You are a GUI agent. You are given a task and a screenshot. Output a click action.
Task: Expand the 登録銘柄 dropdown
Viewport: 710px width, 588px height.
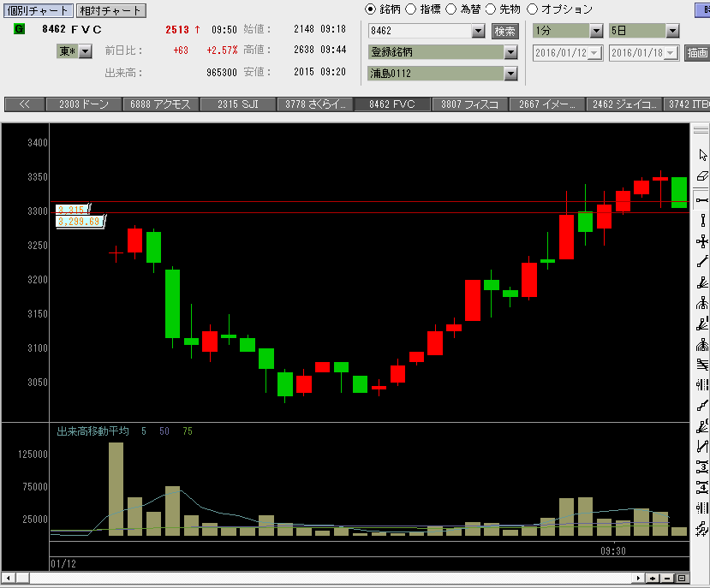point(510,52)
